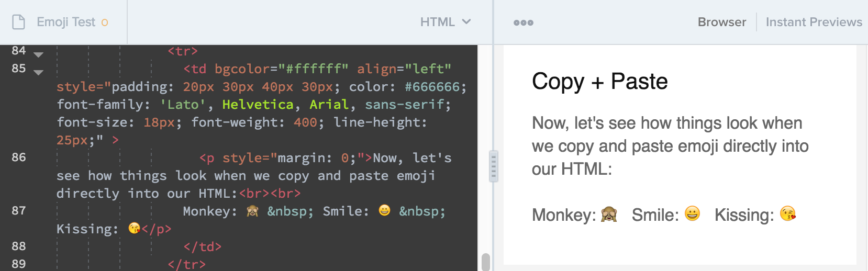
Task: Click the Helvetica font name in code
Action: click(x=258, y=105)
